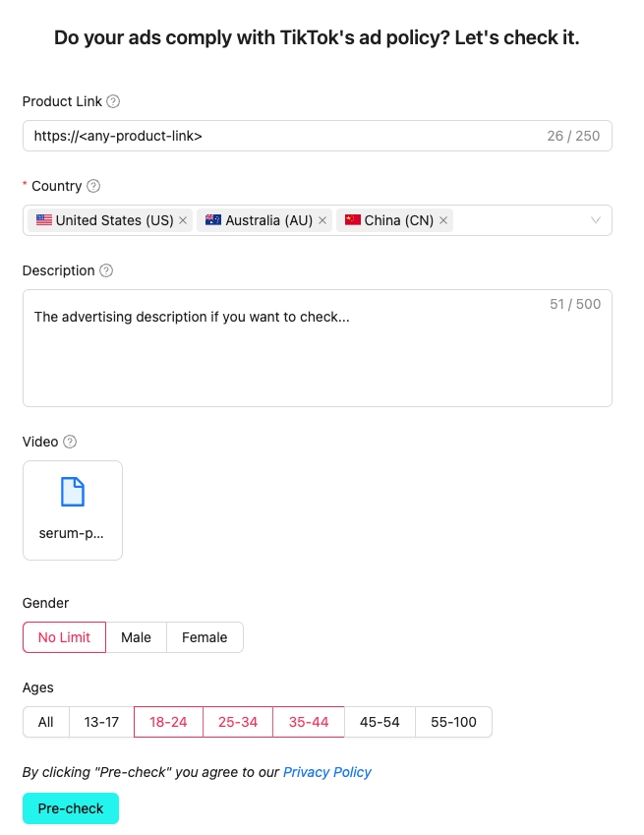
Task: Click the help icon beside Product Link
Action: pos(113,101)
